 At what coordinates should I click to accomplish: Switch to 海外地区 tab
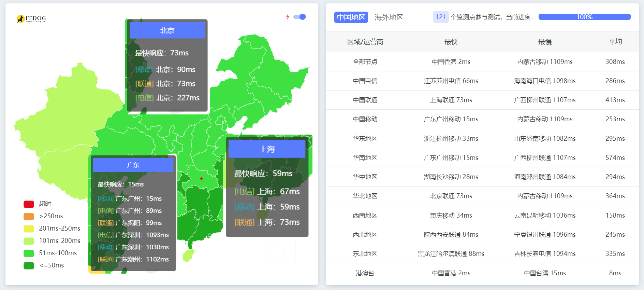click(x=389, y=17)
